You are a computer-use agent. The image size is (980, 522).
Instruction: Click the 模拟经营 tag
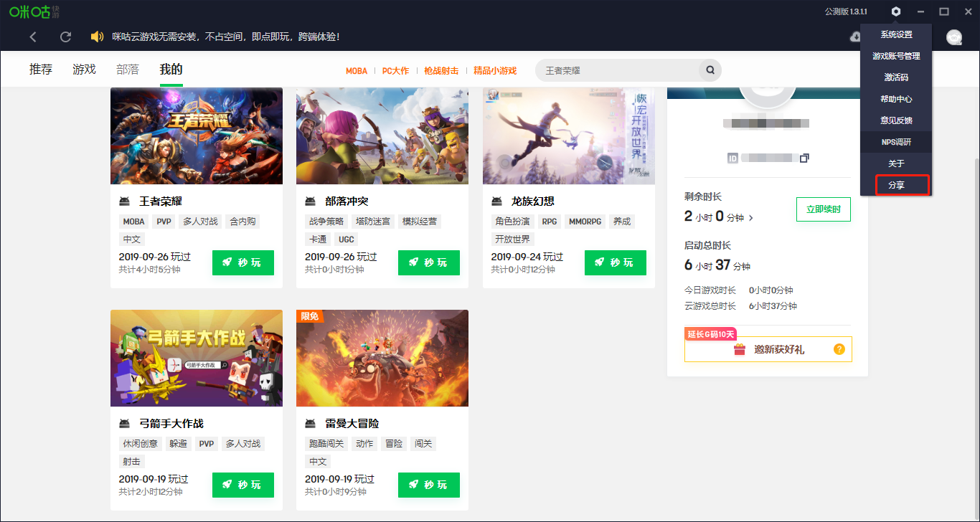pos(420,222)
